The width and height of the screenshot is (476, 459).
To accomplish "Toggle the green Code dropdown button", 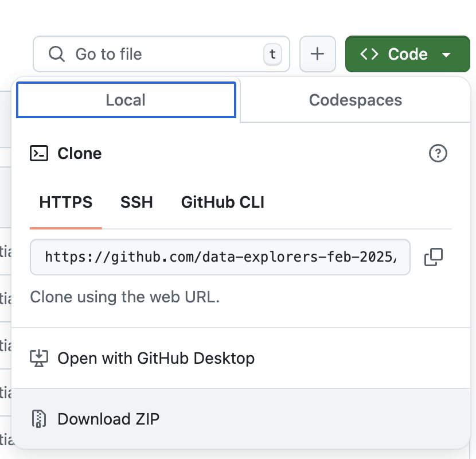I will pyautogui.click(x=408, y=54).
